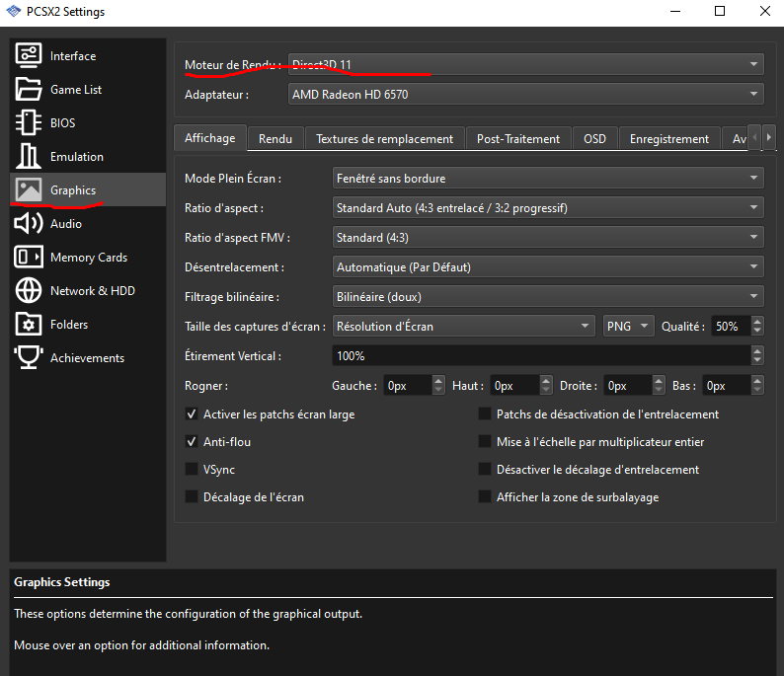Decrease Bas crop with down arrow
The width and height of the screenshot is (784, 676).
click(757, 390)
